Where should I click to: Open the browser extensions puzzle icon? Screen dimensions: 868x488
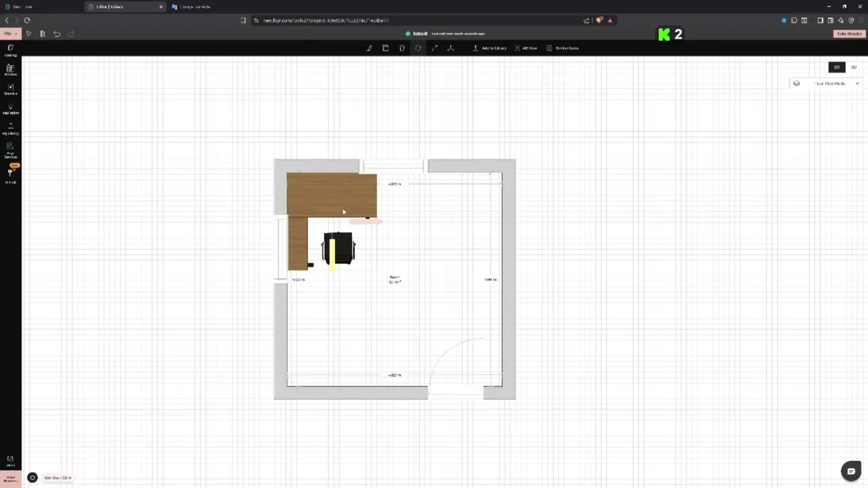point(794,20)
